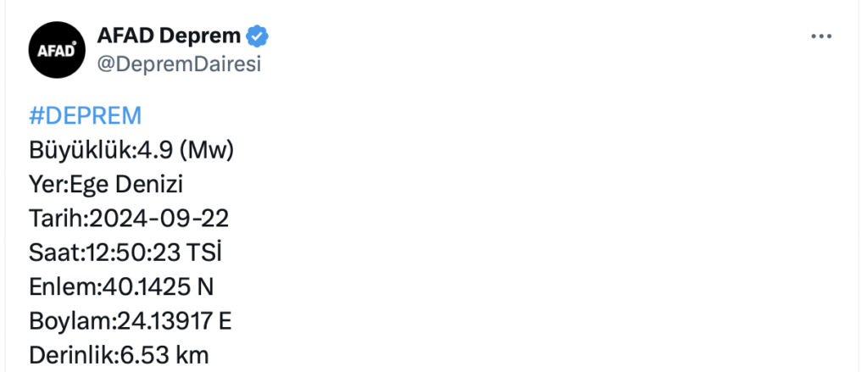Image resolution: width=868 pixels, height=372 pixels.
Task: Click the 12:50:23 time value
Action: pos(133,253)
